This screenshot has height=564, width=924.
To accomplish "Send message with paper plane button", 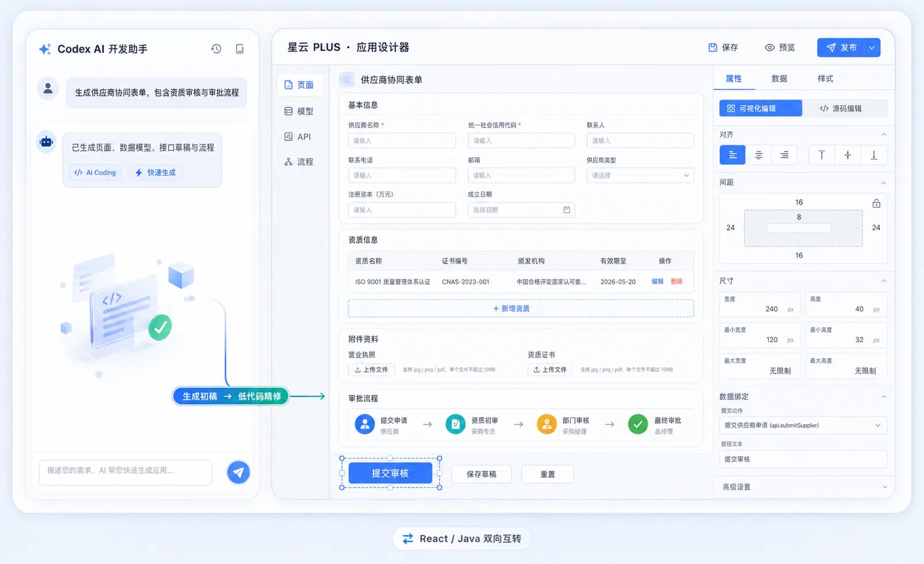I will [238, 472].
